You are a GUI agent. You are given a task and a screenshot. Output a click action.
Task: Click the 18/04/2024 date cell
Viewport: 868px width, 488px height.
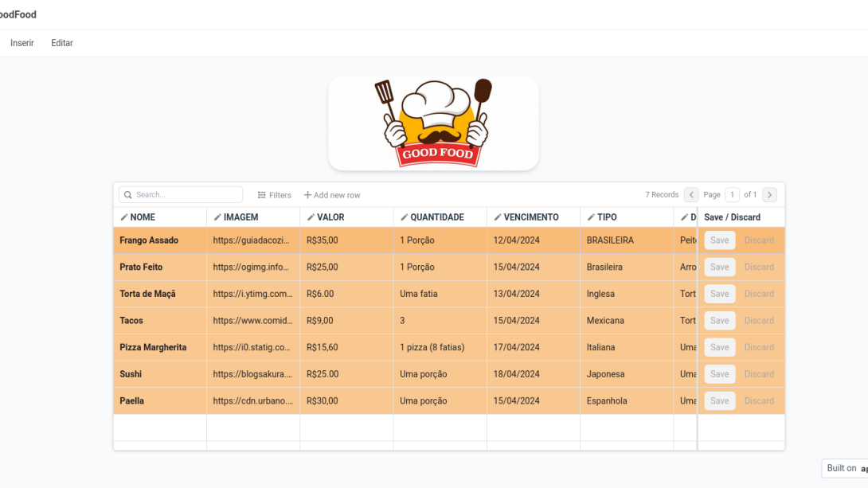(x=534, y=374)
